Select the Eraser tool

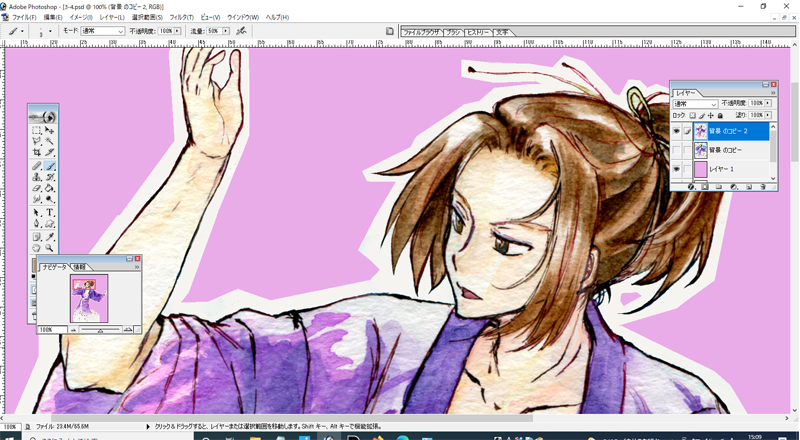[x=37, y=188]
